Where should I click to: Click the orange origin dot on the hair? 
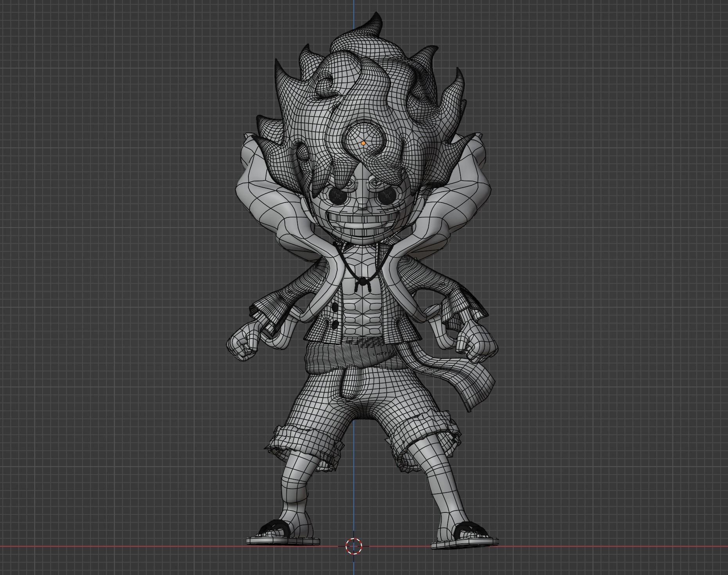coord(363,143)
